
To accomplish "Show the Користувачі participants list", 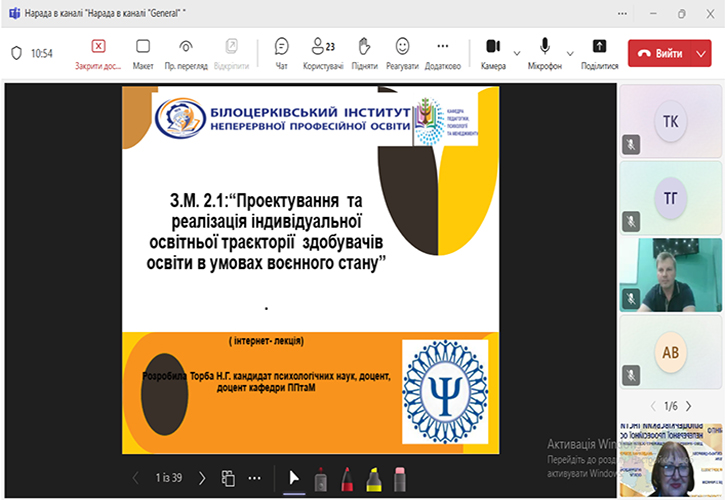I will [323, 52].
